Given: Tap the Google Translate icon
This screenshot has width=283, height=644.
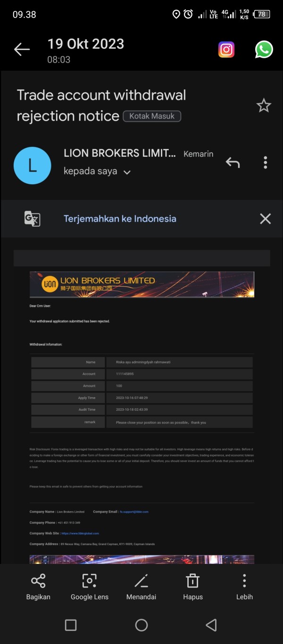Looking at the screenshot, I should [x=33, y=219].
